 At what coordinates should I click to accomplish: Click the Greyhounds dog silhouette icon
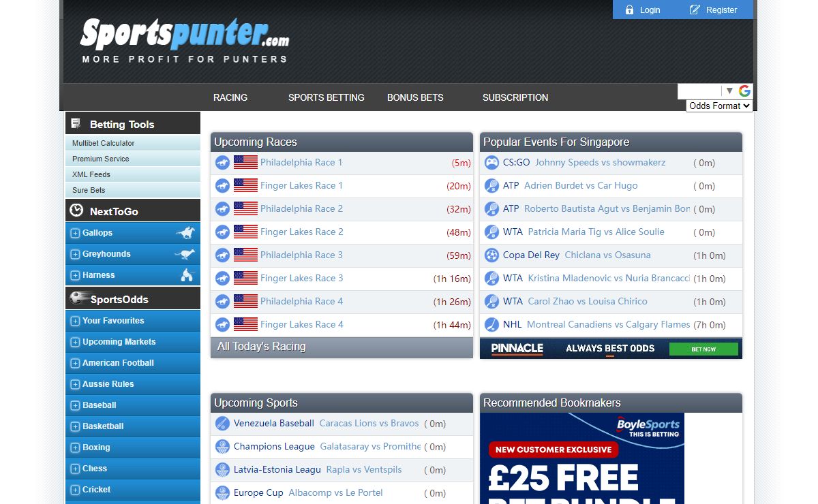pyautogui.click(x=185, y=254)
